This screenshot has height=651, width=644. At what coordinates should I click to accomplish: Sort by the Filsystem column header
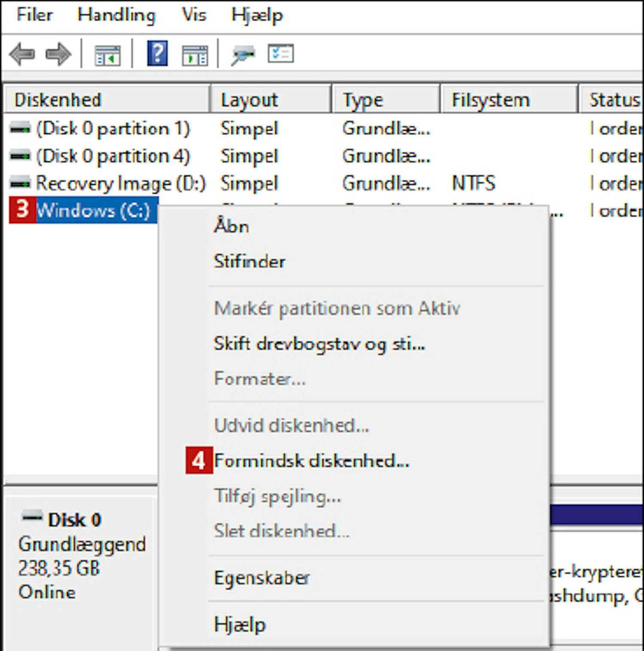pyautogui.click(x=490, y=100)
